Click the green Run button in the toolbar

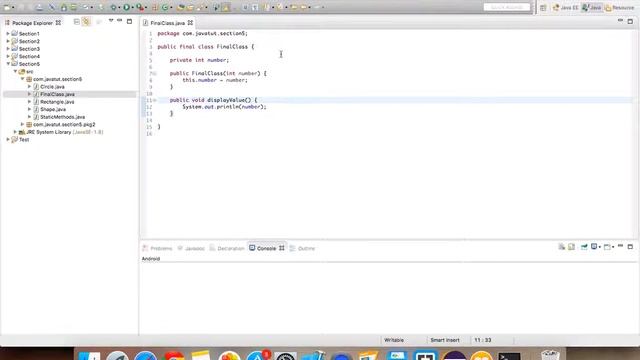click(x=126, y=7)
